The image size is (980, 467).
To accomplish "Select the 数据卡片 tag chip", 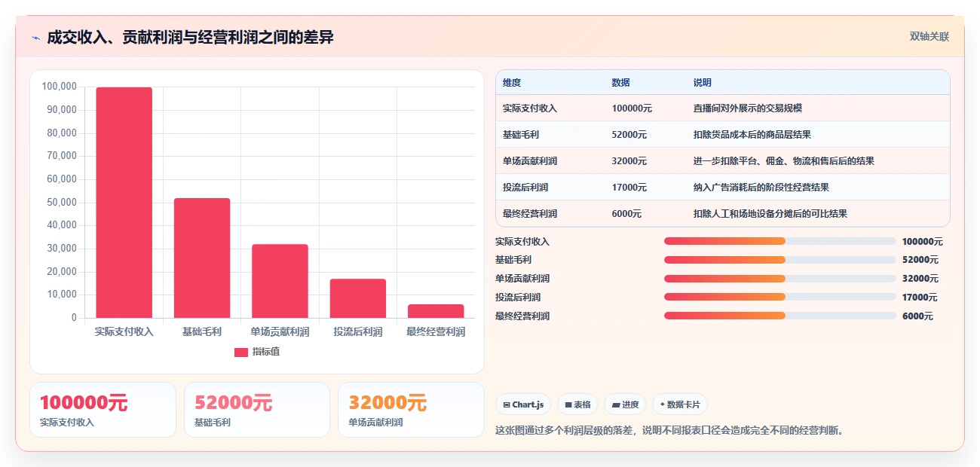I will 680,404.
